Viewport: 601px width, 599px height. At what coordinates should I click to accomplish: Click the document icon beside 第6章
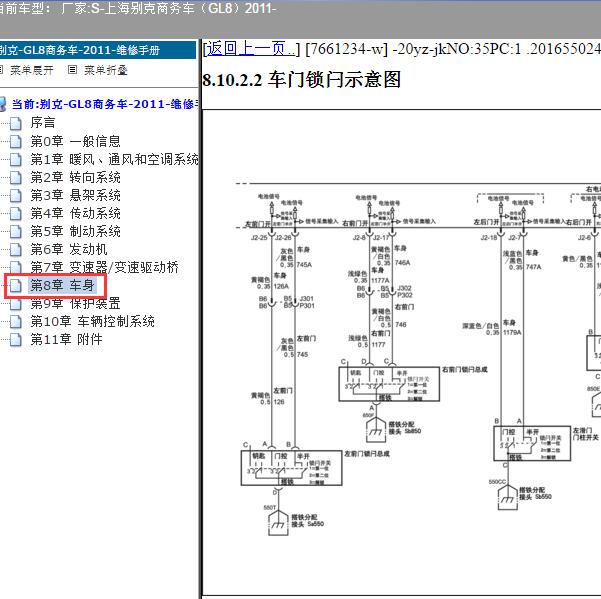pos(16,249)
